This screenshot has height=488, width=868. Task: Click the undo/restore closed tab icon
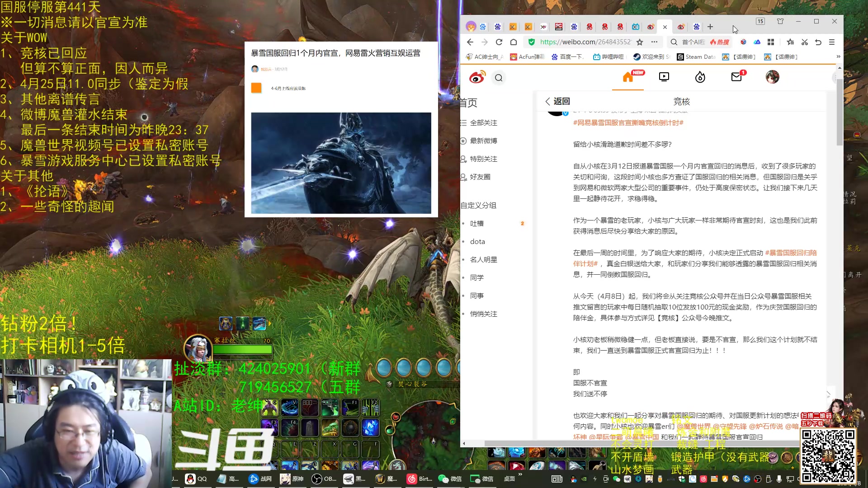click(x=818, y=42)
